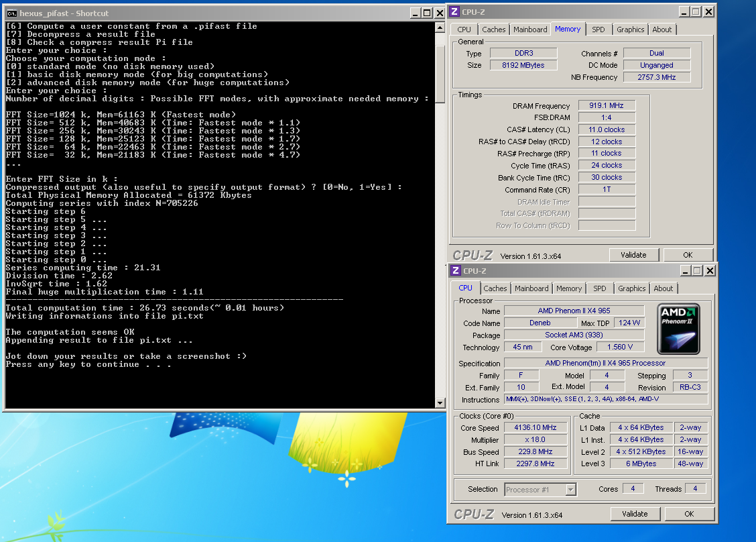Click the CPU-Z icon in CPU window title
The height and width of the screenshot is (542, 756).
click(456, 271)
